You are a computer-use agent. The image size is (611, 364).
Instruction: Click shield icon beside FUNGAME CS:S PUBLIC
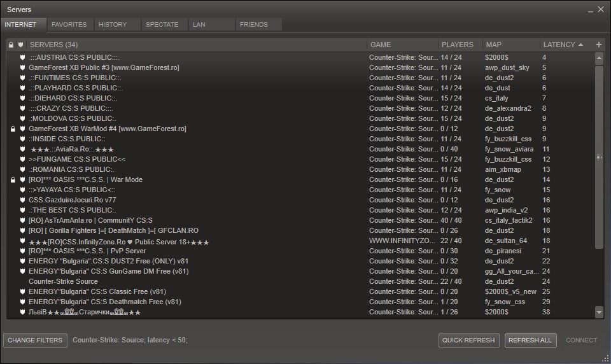(x=23, y=159)
